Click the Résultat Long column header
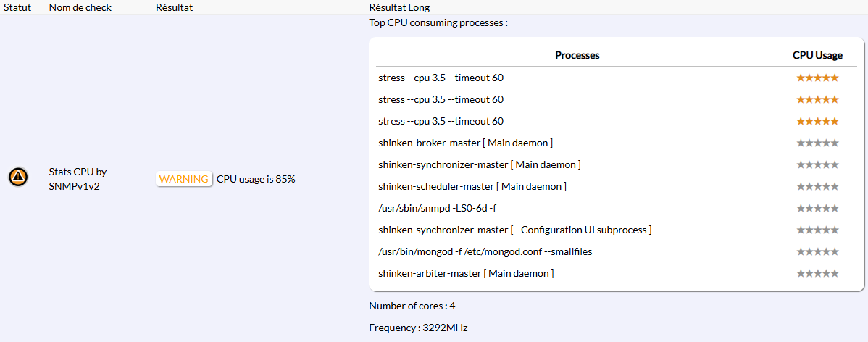Screen dimensions: 868x342 (x=399, y=7)
